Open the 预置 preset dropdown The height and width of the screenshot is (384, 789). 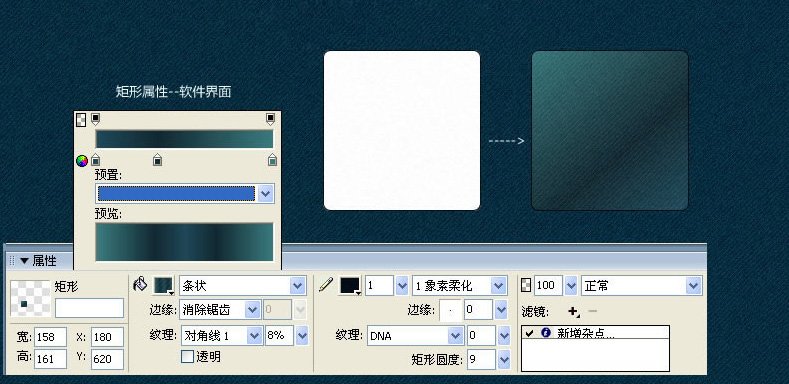point(266,193)
